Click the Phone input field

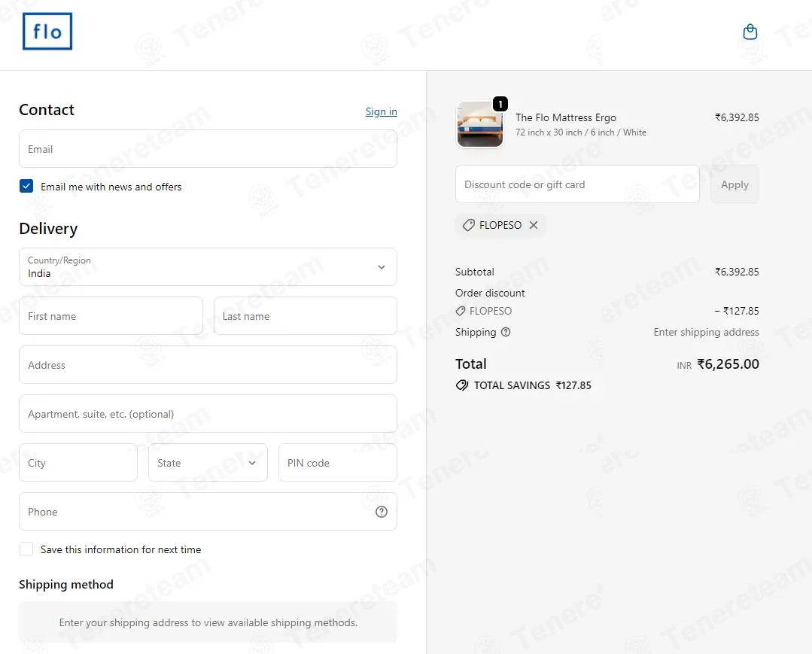(208, 511)
